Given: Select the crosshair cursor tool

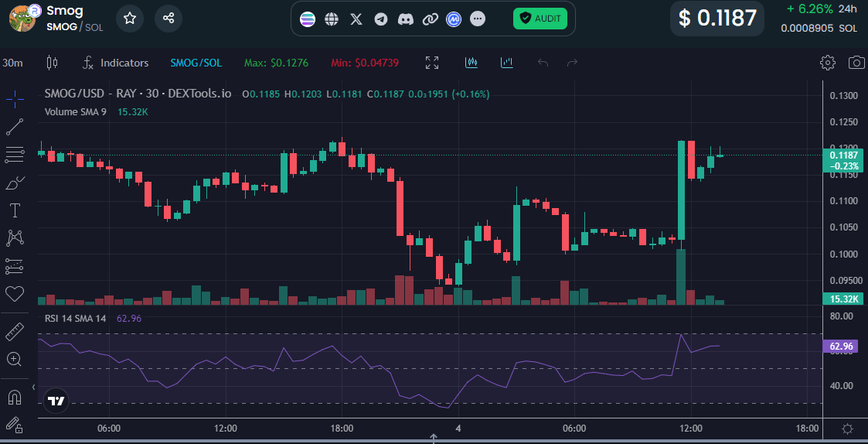Looking at the screenshot, I should pos(15,100).
